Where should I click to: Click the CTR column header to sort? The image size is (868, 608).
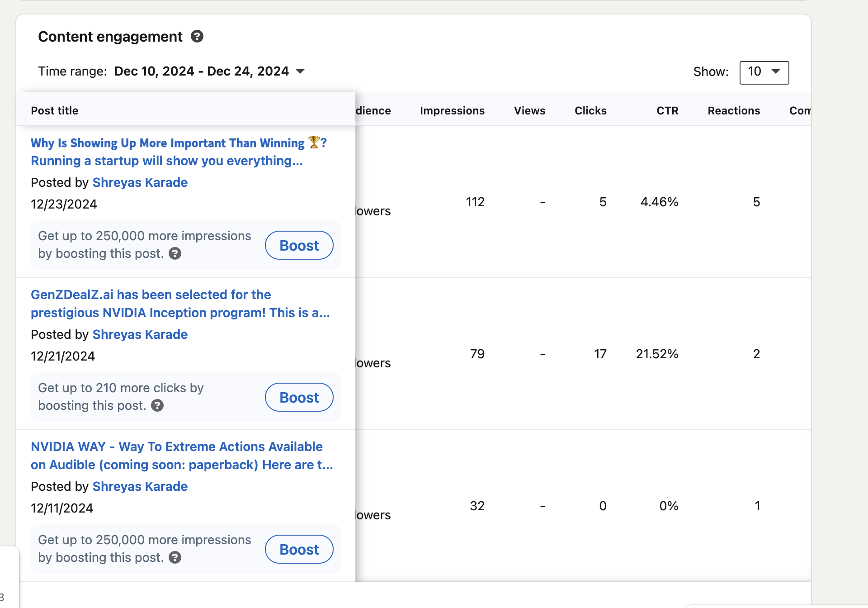pos(665,109)
